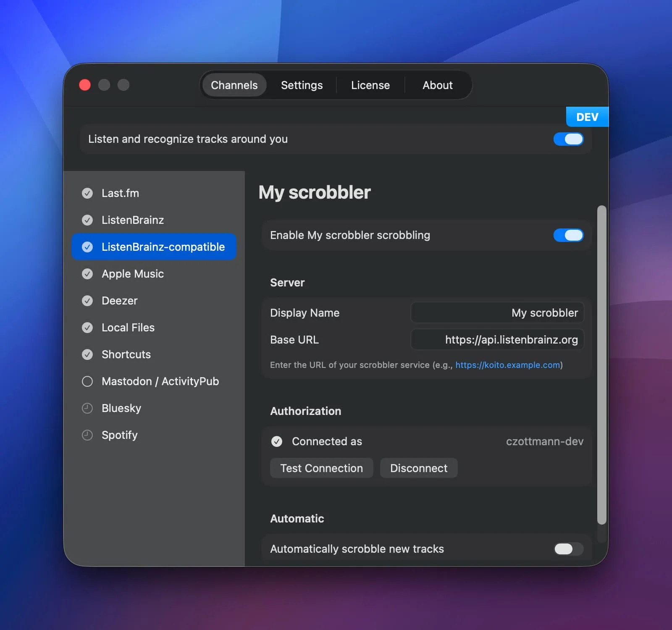
Task: Click the empty circle beside Mastodon / ActivityPub
Action: pos(87,381)
